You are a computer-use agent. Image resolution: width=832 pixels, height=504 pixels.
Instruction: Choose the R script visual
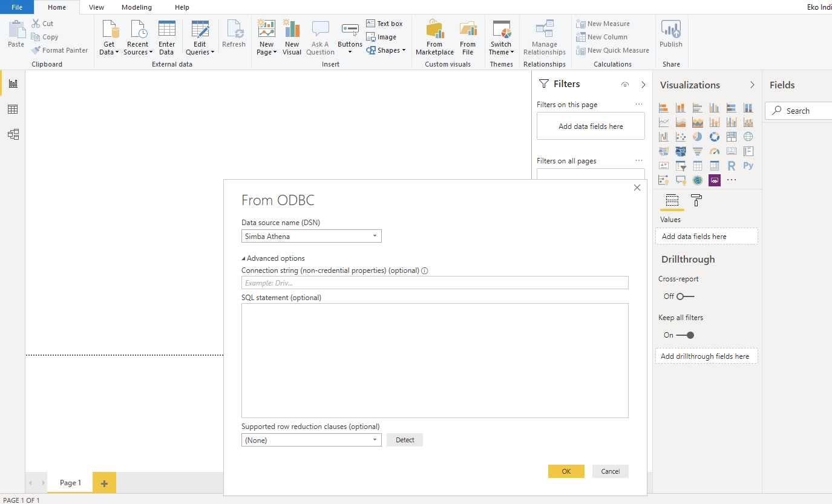731,165
